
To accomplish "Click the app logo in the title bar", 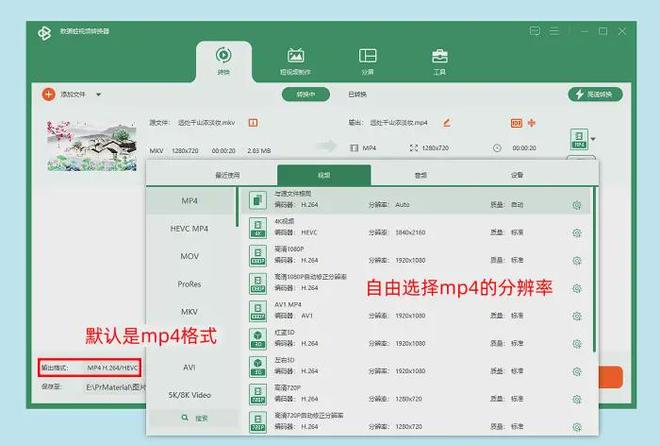I will [44, 32].
